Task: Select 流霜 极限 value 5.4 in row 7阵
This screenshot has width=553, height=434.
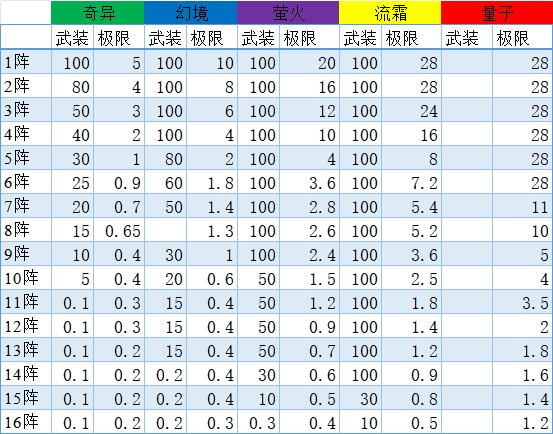Action: coord(411,206)
